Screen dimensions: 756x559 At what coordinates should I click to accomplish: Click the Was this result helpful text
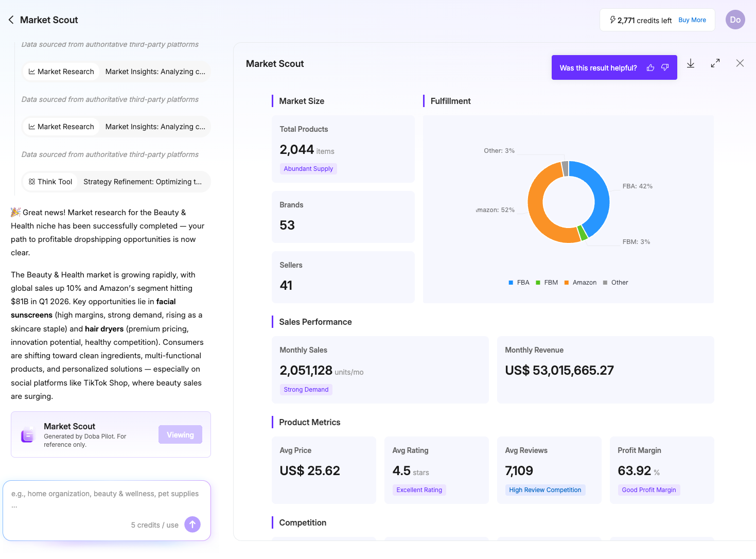(598, 68)
